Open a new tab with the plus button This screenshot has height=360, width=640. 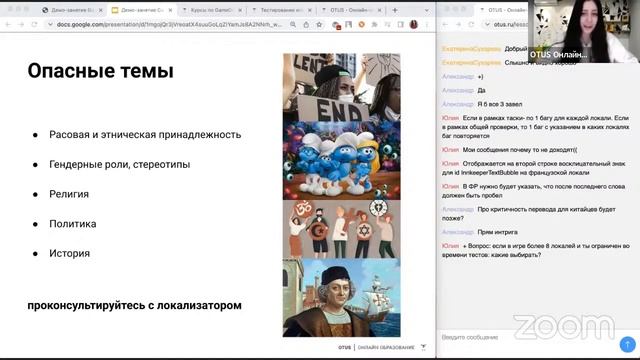395,10
